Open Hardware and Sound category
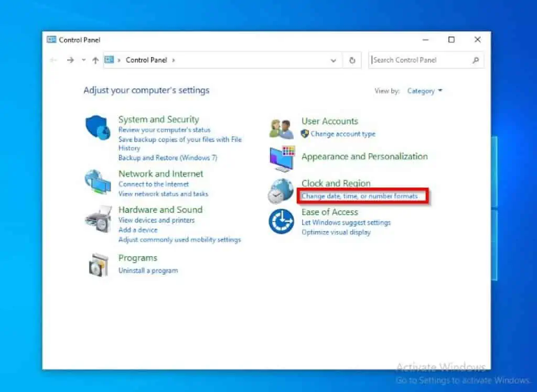Viewport: 537px width, 392px height. 160,210
